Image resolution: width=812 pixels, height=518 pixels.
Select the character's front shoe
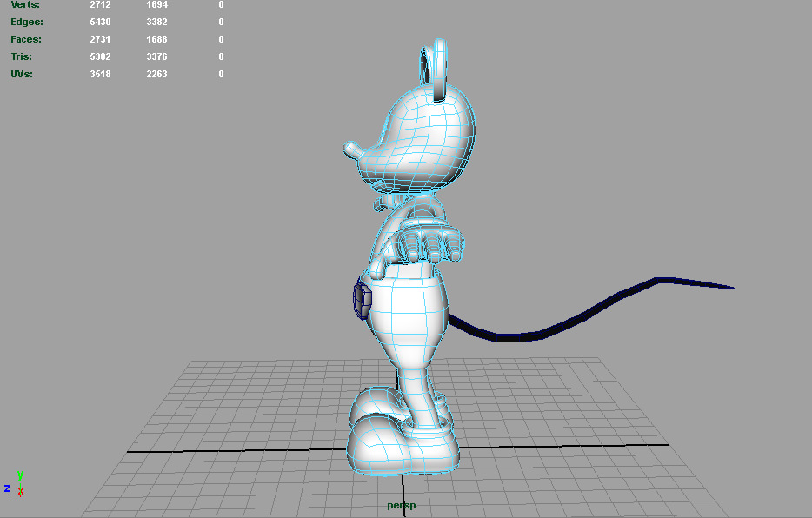[x=402, y=445]
